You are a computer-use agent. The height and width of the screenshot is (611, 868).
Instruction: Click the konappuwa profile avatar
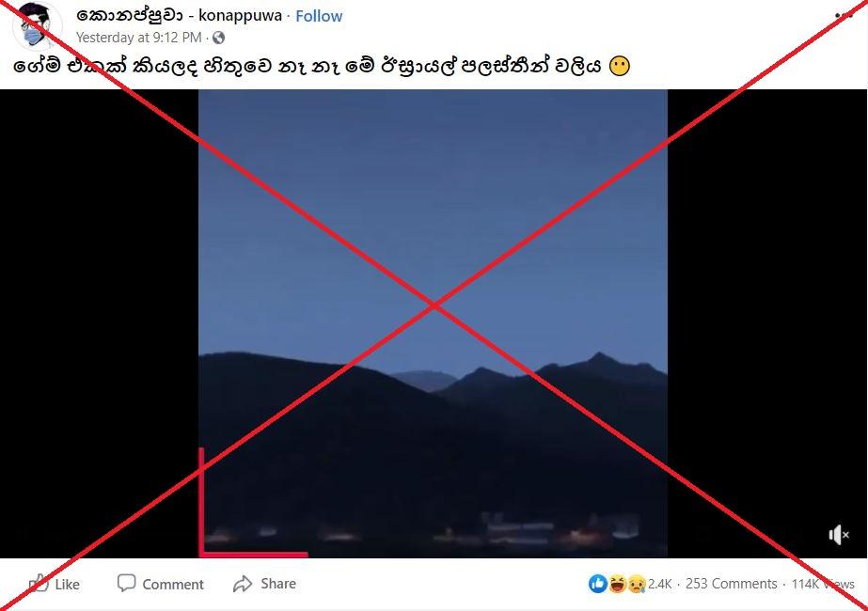(37, 24)
